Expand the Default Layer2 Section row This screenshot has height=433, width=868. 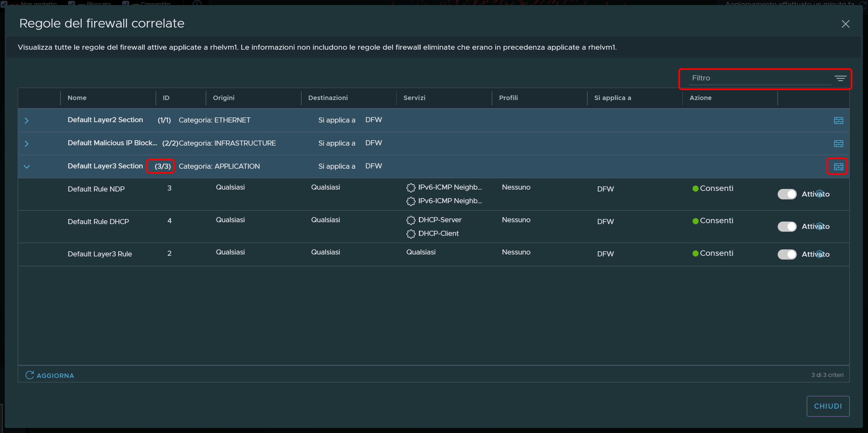(x=27, y=120)
